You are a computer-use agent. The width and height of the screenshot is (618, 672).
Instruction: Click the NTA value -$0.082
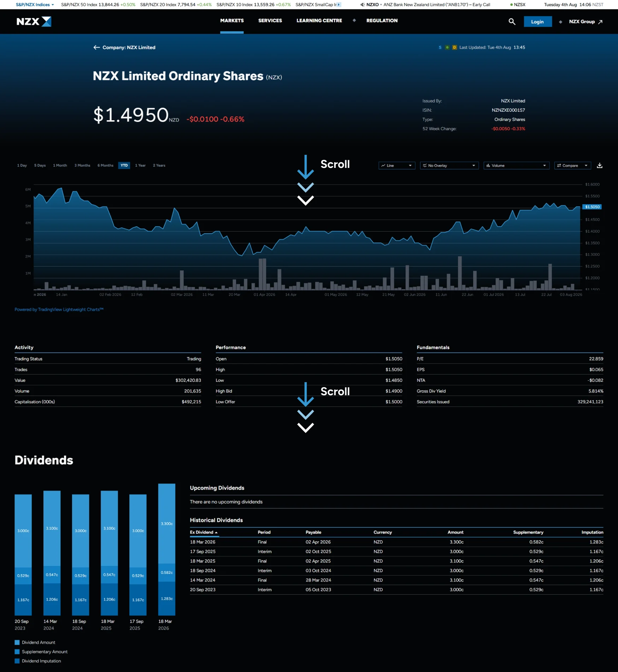tap(595, 380)
